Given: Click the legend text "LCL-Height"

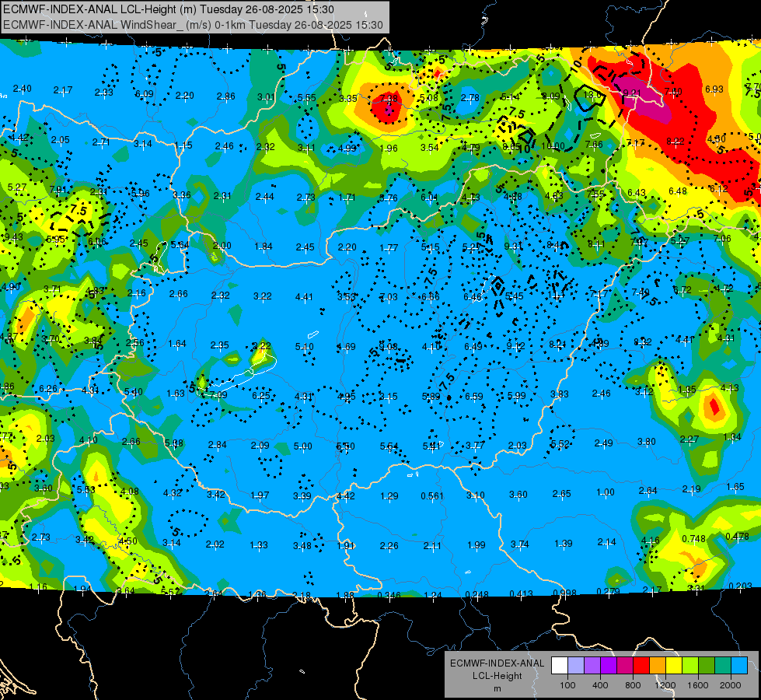Looking at the screenshot, I should click(x=497, y=676).
